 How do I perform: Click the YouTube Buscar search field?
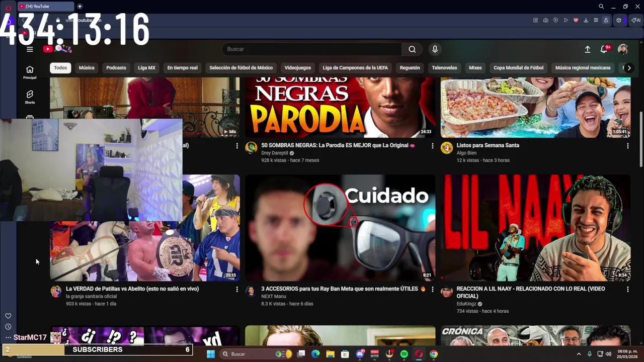312,49
